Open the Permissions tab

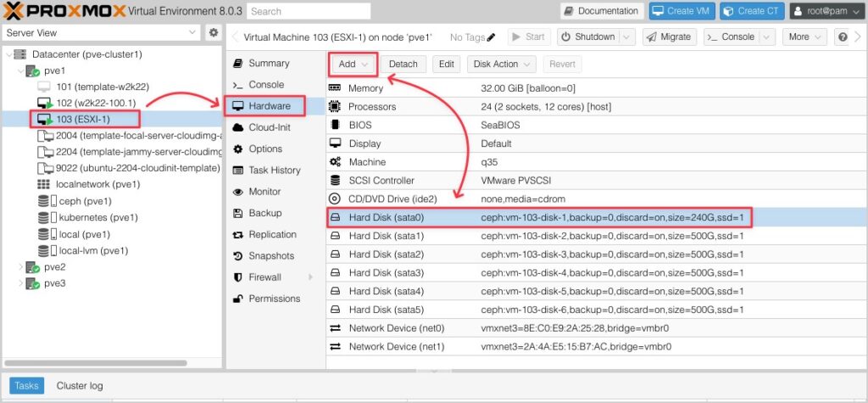click(x=275, y=299)
